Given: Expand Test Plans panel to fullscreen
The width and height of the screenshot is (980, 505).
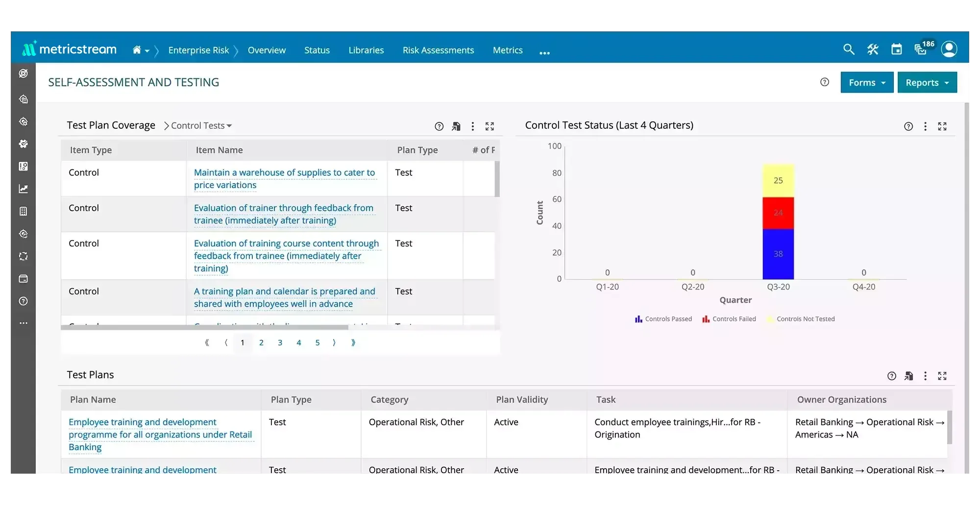Looking at the screenshot, I should [x=942, y=376].
